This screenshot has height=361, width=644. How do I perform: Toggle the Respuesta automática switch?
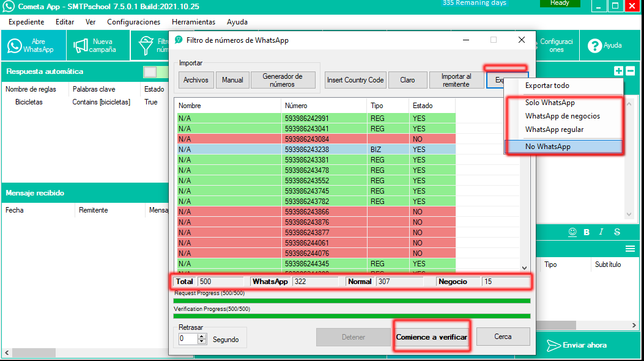[x=156, y=72]
